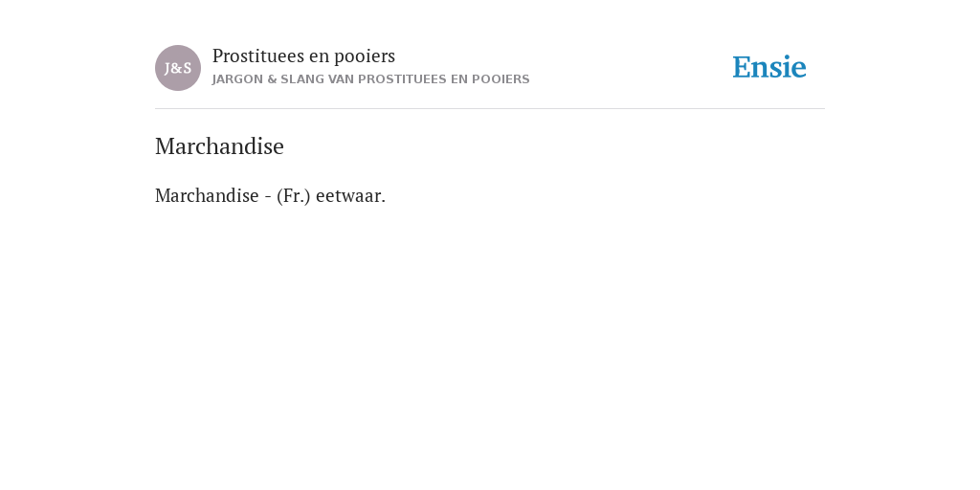
Task: Click the gray "JARGON & SLANG VAN PROSTITUEES EN POOIERS" subtitle
Action: tap(370, 79)
